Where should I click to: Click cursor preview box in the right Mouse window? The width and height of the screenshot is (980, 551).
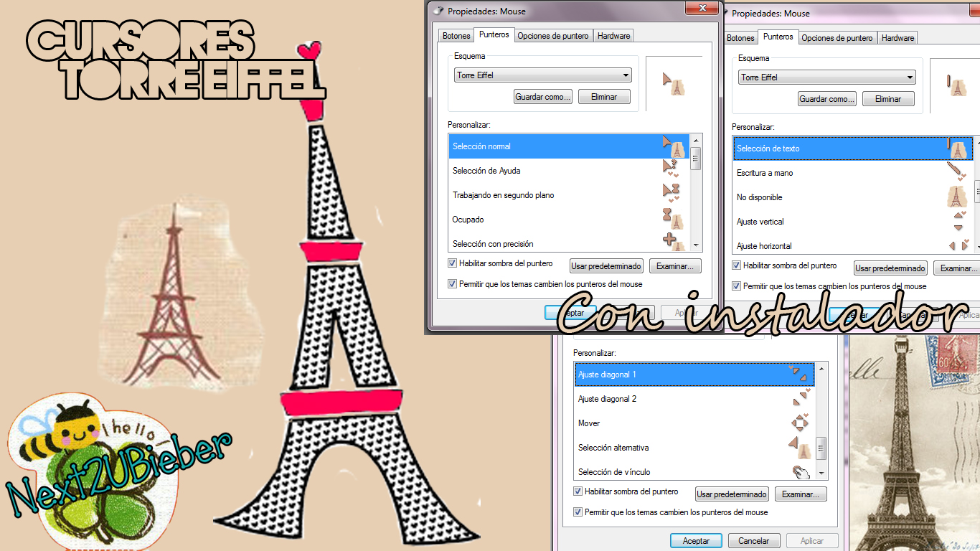click(955, 85)
